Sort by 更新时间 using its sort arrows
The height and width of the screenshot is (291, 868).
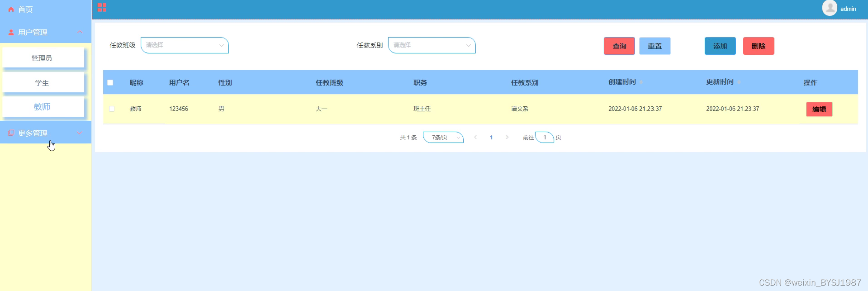tap(739, 82)
